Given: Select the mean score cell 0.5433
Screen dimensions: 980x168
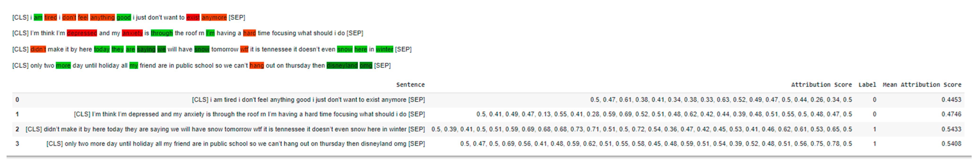Looking at the screenshot, I should [951, 129].
